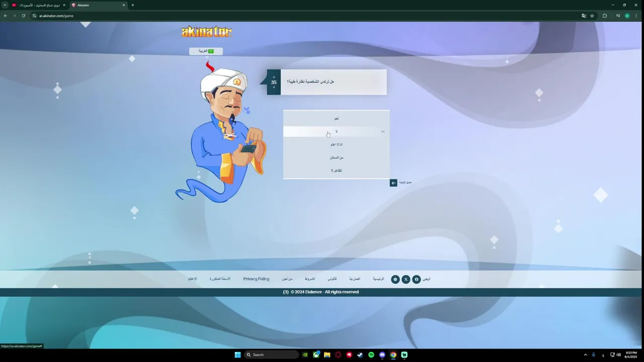Close the Akinator tab

[124, 5]
